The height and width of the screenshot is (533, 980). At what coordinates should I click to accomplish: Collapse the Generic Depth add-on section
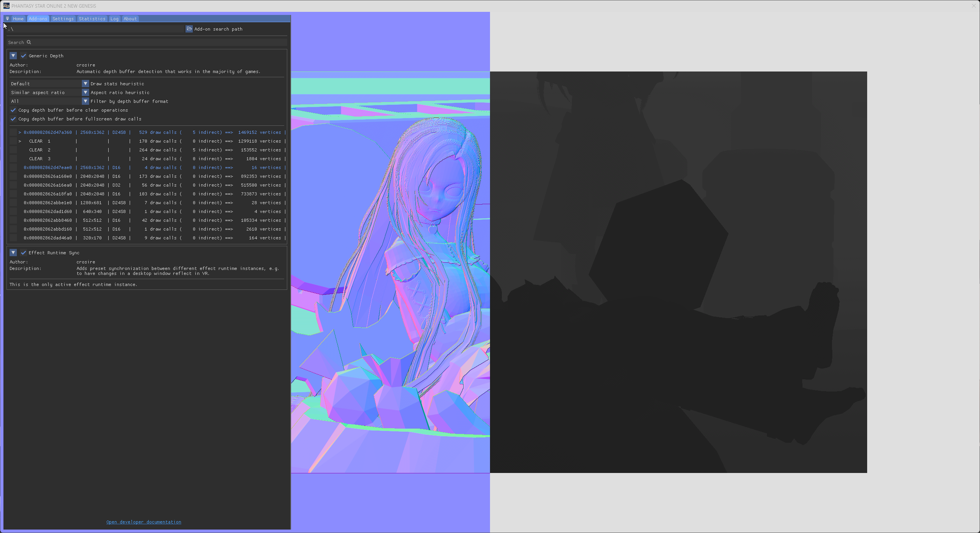[x=13, y=56]
